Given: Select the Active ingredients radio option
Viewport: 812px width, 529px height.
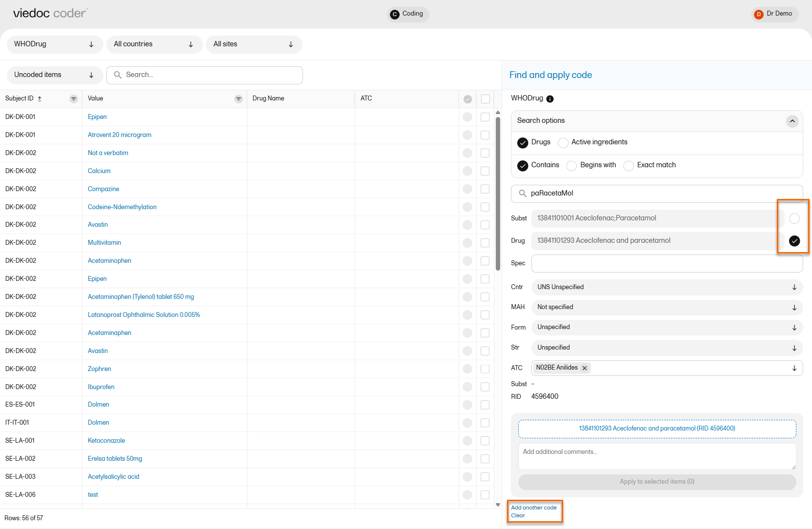Looking at the screenshot, I should pos(563,142).
